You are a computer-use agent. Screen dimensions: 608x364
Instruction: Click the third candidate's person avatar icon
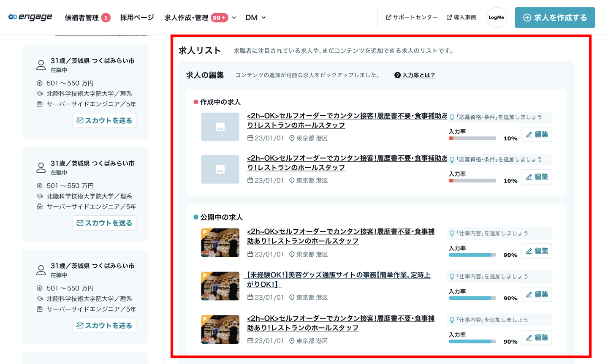click(41, 270)
